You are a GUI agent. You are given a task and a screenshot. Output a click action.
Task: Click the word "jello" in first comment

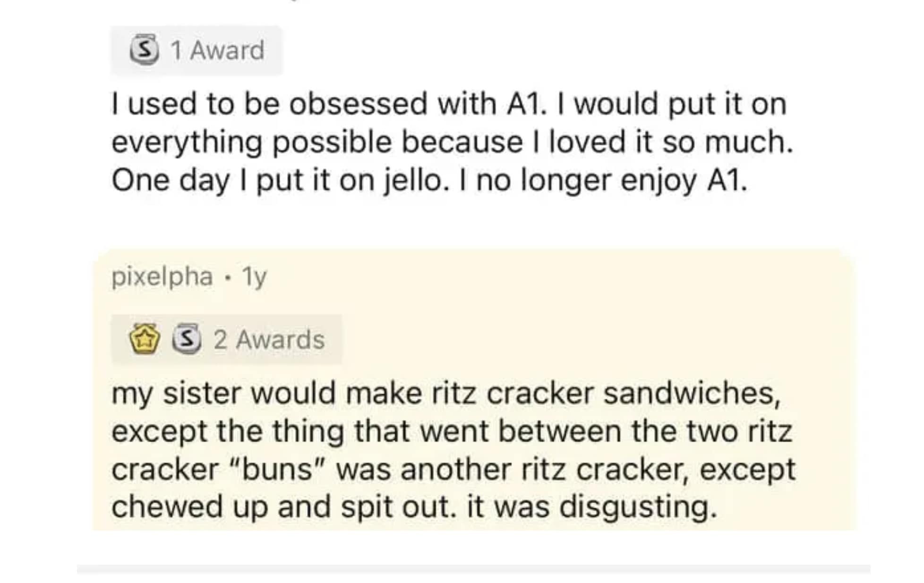point(413,180)
